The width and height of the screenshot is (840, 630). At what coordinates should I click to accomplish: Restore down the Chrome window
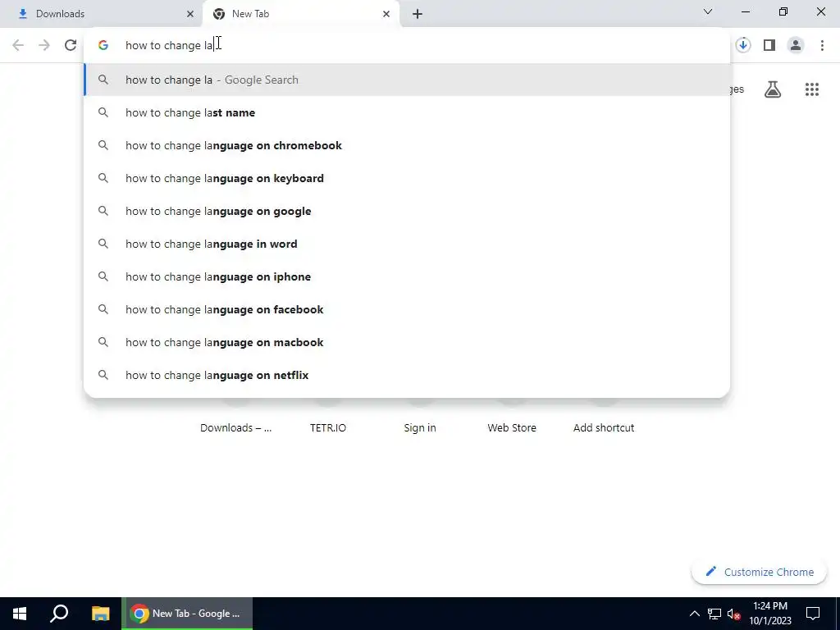point(783,11)
